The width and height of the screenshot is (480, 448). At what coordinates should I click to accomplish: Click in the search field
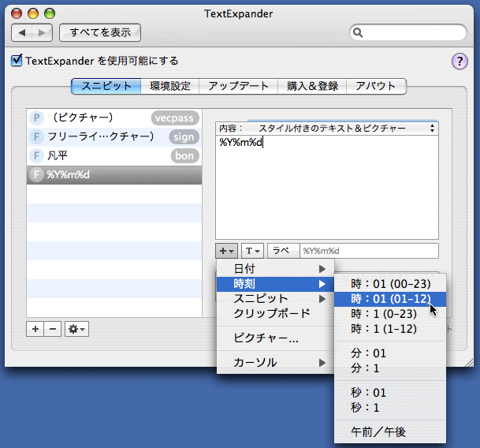pyautogui.click(x=408, y=32)
